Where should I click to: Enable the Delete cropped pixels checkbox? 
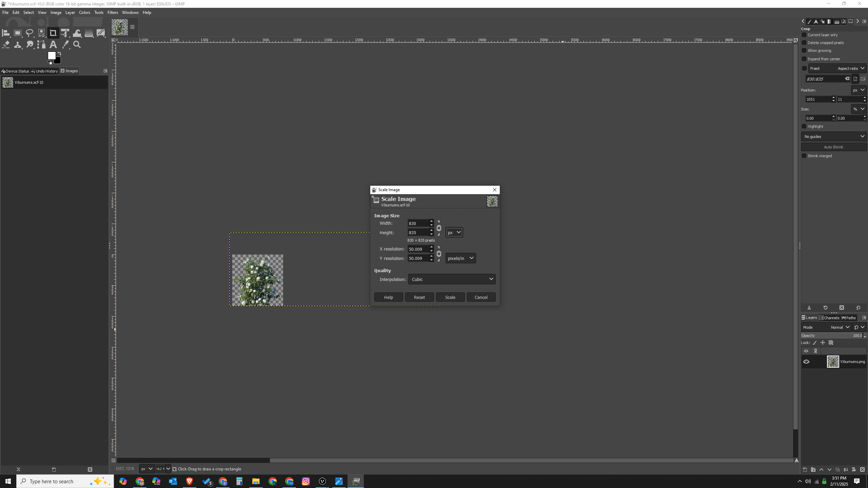pyautogui.click(x=804, y=43)
